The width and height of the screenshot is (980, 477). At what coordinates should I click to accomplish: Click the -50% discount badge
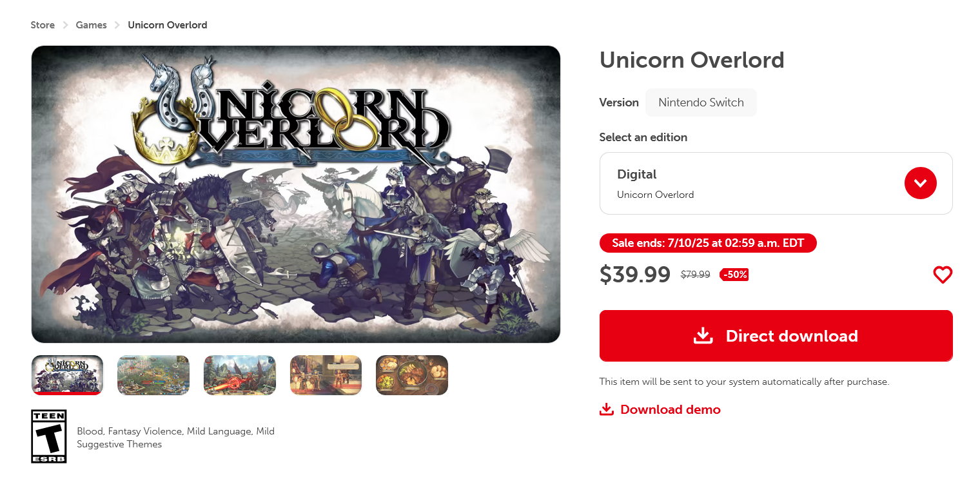pyautogui.click(x=734, y=275)
